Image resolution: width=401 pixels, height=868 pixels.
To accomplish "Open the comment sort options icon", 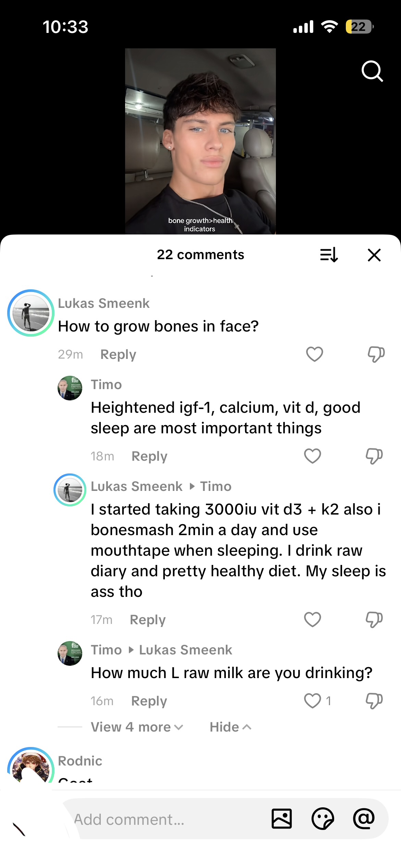I will (x=329, y=255).
